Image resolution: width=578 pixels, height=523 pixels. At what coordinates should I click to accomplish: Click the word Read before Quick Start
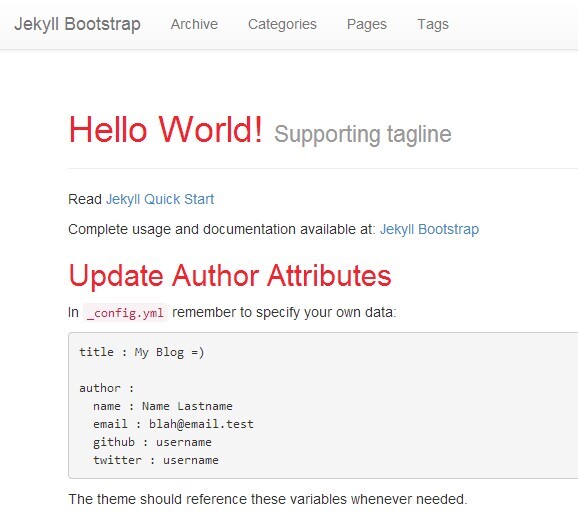85,199
